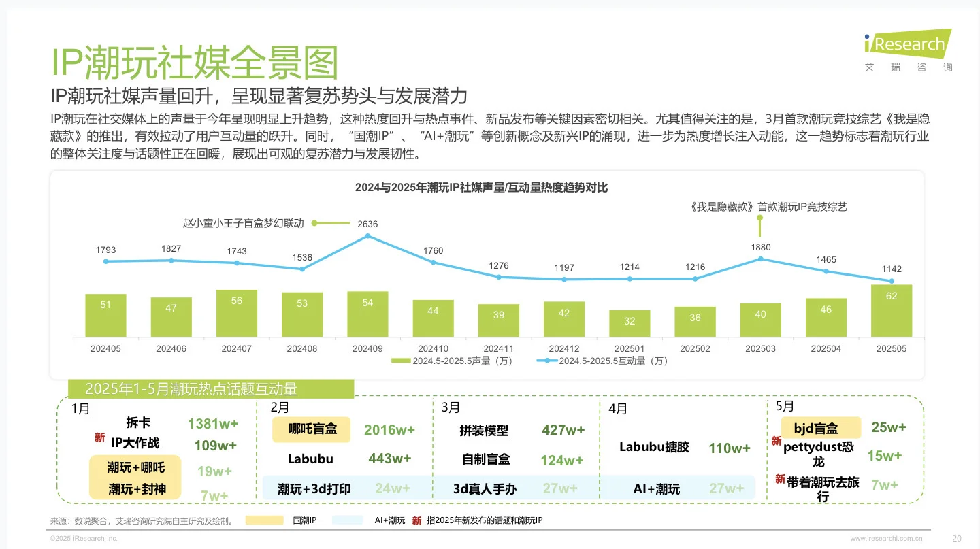Click the blue 互动量 legend line marker

point(546,361)
